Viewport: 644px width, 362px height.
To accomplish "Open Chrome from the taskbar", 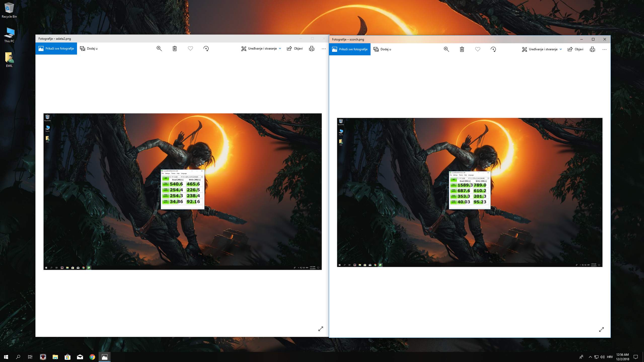I will [92, 357].
